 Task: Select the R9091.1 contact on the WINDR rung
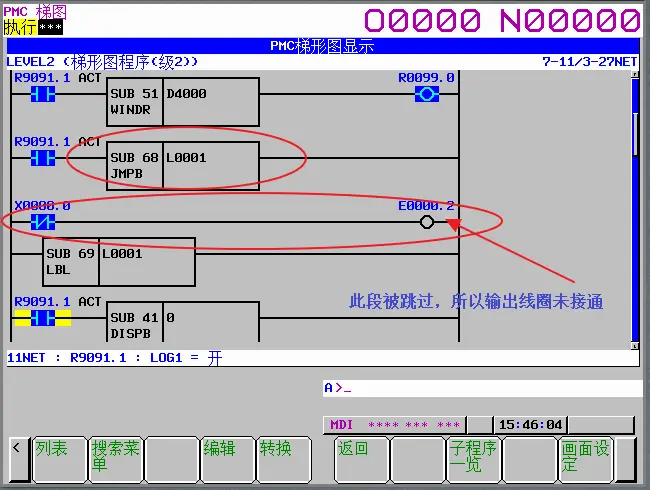(43, 95)
